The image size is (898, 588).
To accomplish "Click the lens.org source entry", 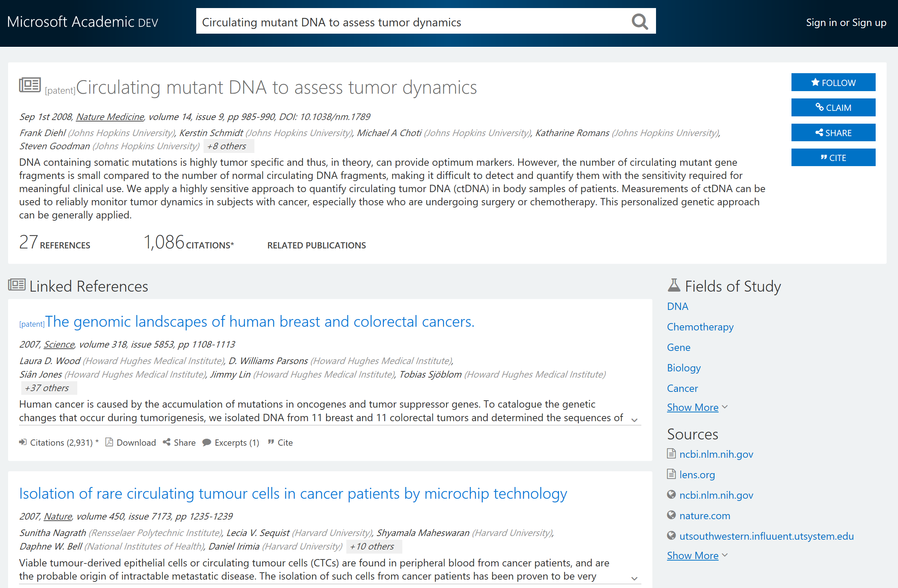I will coord(697,475).
